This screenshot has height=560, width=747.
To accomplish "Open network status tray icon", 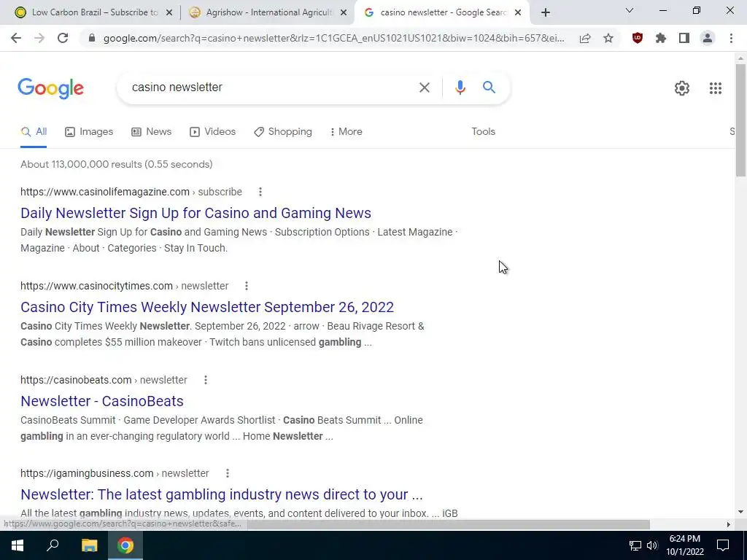I will pyautogui.click(x=635, y=545).
